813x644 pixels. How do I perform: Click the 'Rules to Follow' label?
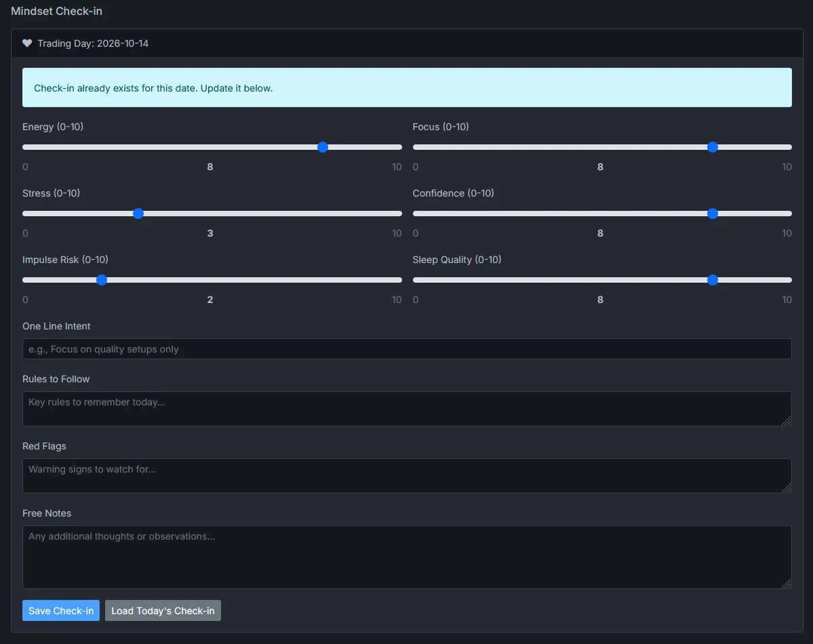(x=56, y=379)
